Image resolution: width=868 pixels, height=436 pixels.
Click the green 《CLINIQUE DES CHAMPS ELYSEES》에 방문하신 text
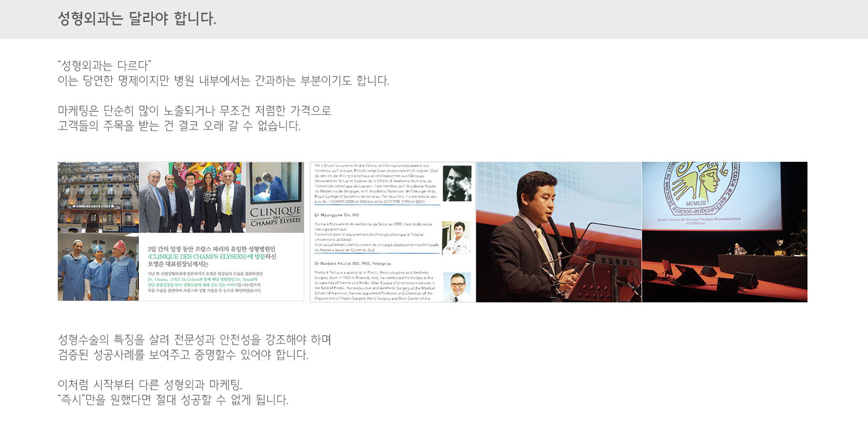tap(212, 256)
